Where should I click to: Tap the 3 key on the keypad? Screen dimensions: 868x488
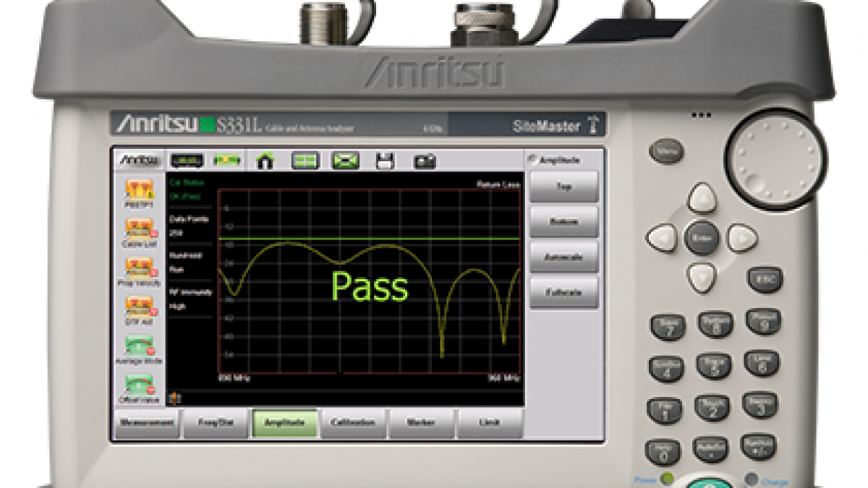pos(759,405)
